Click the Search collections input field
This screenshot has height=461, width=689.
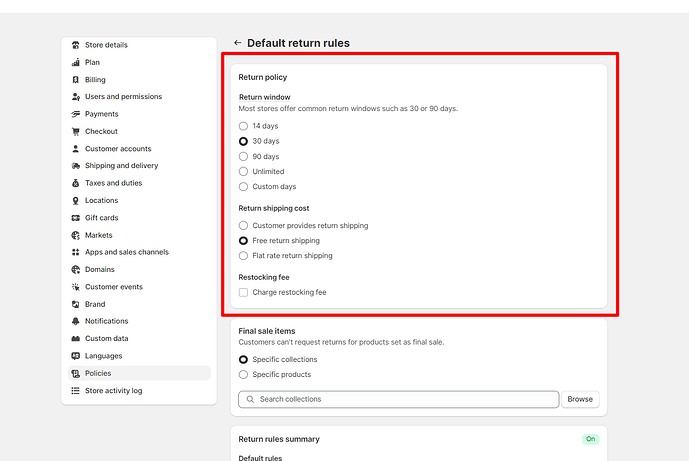tap(400, 399)
